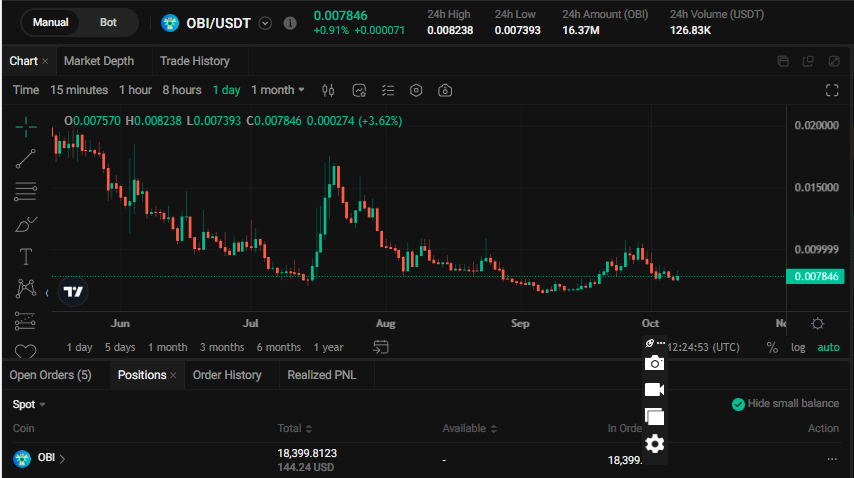The width and height of the screenshot is (854, 478).
Task: Open the indicators chart icon
Action: click(359, 90)
